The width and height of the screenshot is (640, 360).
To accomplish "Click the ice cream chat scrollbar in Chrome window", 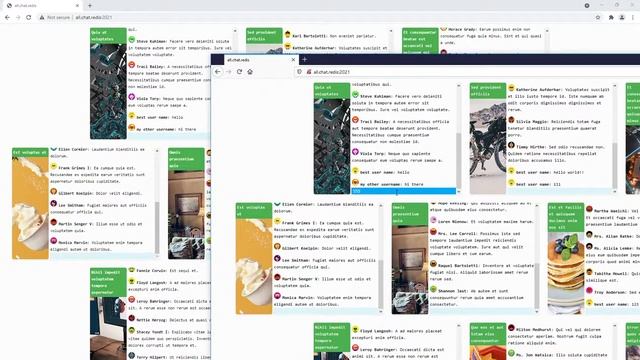I will click(x=157, y=227).
